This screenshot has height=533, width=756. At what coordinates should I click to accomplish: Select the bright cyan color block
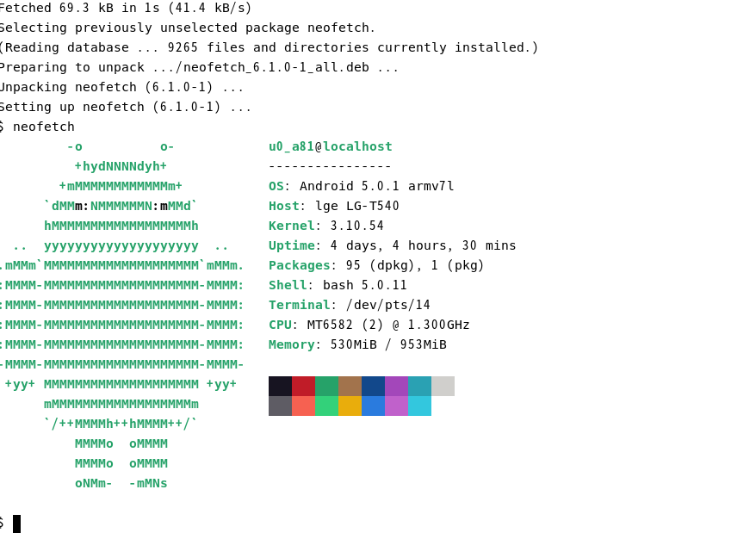(420, 406)
